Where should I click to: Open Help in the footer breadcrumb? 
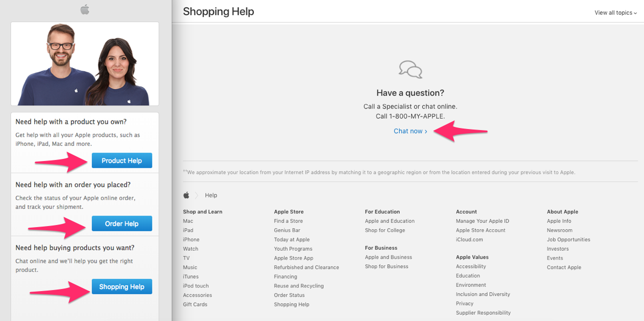tap(211, 195)
